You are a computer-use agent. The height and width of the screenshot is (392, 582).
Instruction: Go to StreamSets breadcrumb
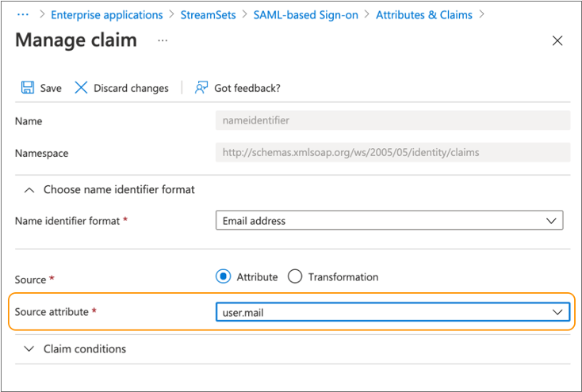click(208, 15)
